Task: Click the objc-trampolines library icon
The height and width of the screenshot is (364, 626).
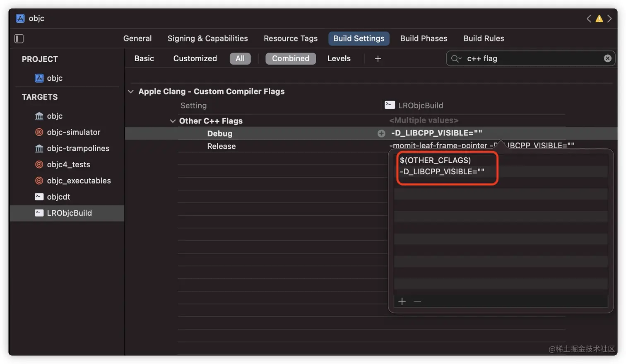Action: 39,148
